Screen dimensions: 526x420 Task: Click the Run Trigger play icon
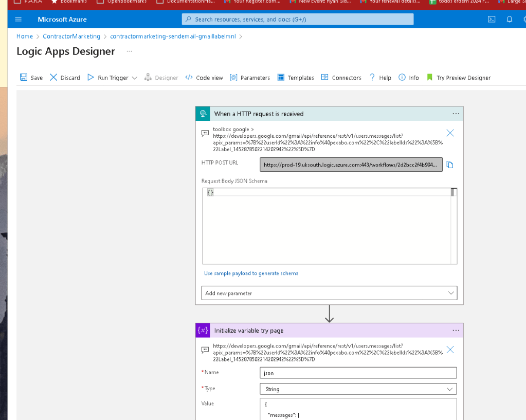(x=90, y=78)
